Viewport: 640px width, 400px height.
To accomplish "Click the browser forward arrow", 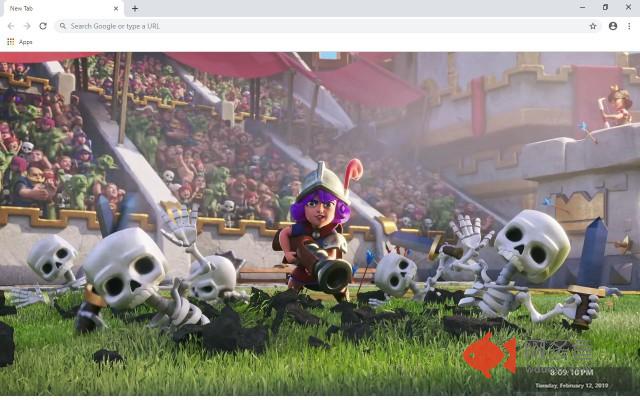I will click(x=27, y=26).
